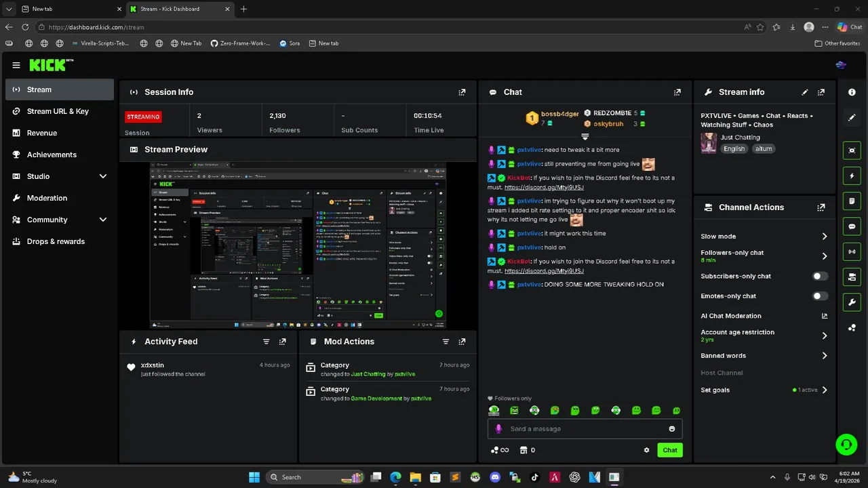Select Stream in the left sidebar
Image resolution: width=868 pixels, height=488 pixels.
click(60, 89)
